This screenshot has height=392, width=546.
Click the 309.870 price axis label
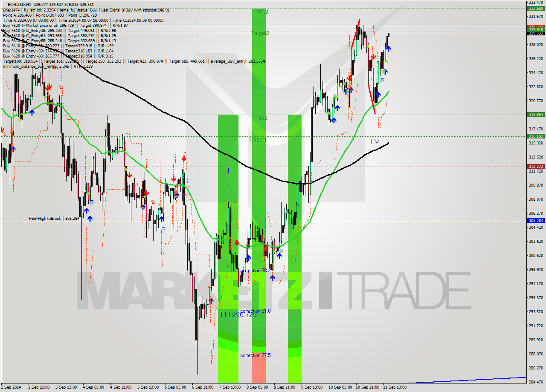click(536, 185)
